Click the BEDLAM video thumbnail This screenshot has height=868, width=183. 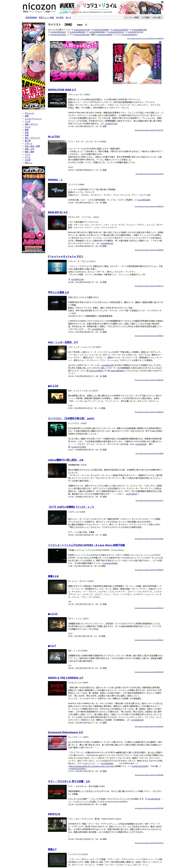pos(57,223)
